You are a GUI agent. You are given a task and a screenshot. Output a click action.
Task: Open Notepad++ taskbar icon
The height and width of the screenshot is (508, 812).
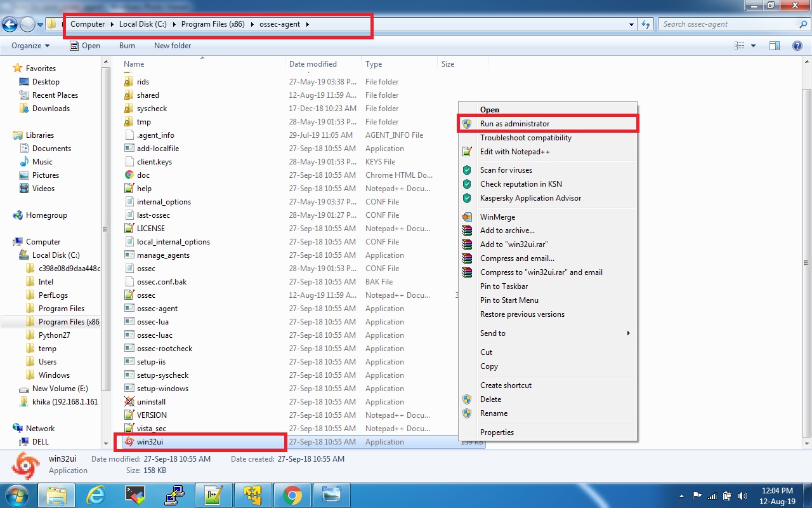pos(214,495)
